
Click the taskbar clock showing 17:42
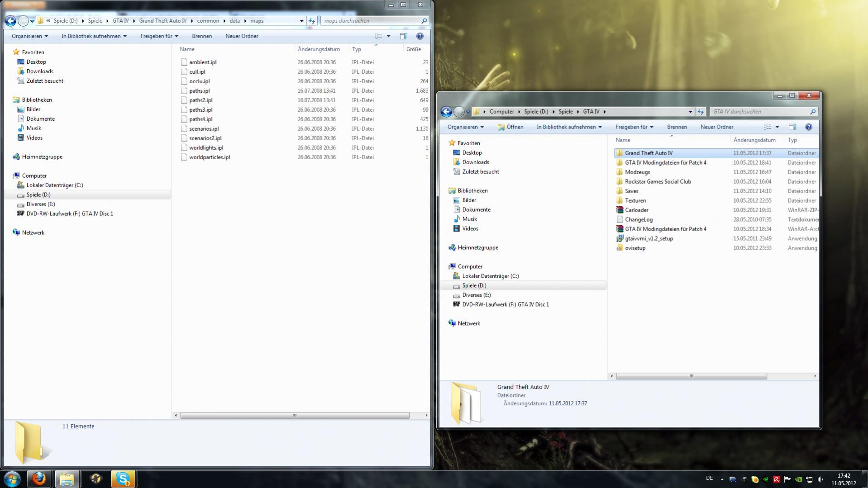click(x=844, y=479)
